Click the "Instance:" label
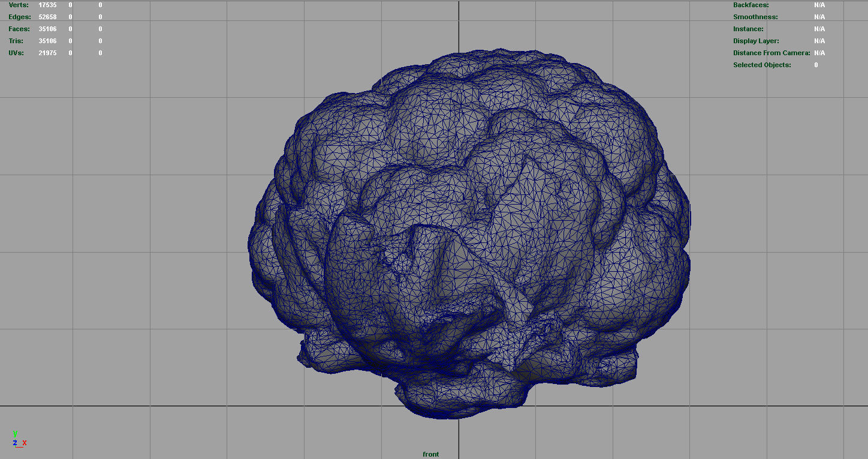This screenshot has height=459, width=868. pyautogui.click(x=748, y=29)
